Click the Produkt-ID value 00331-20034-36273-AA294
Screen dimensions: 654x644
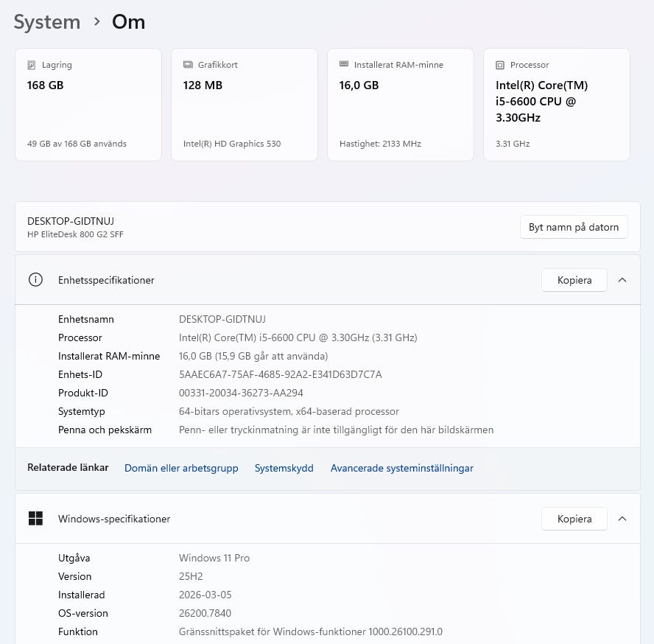coord(241,393)
